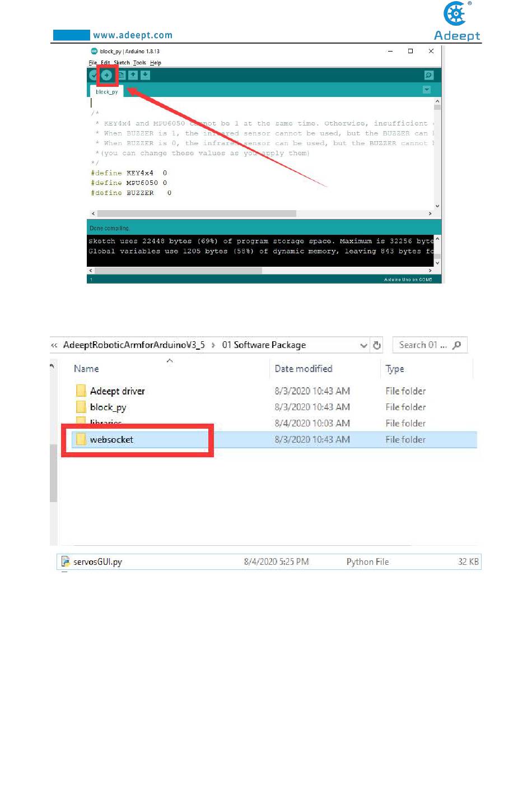Expand the hidden breadcrumb path chevron
This screenshot has height=789, width=532.
54,345
